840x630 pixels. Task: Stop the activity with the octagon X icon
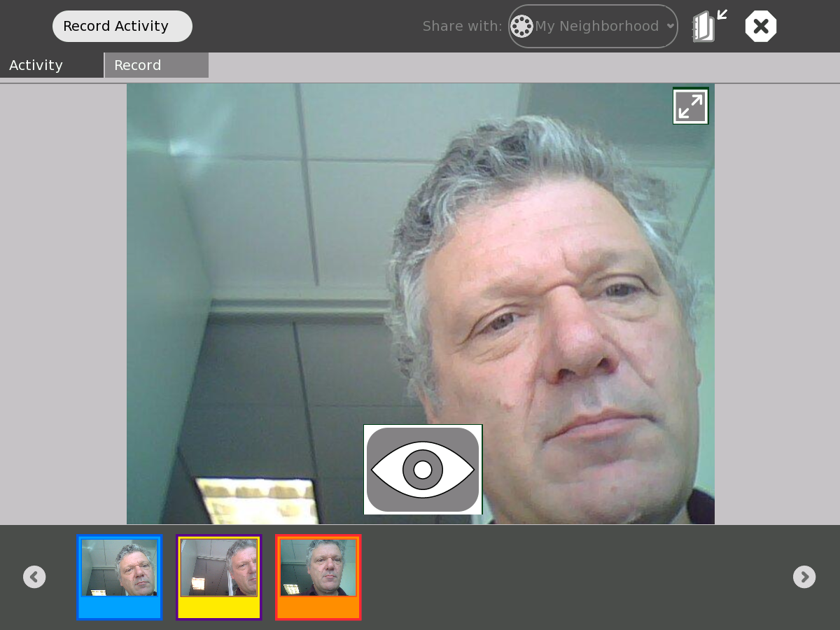pos(761,27)
